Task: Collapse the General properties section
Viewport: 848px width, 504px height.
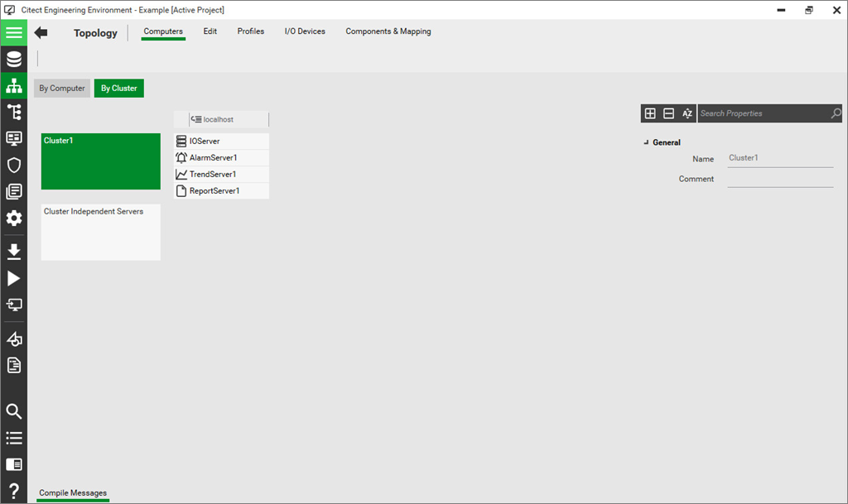Action: tap(647, 142)
